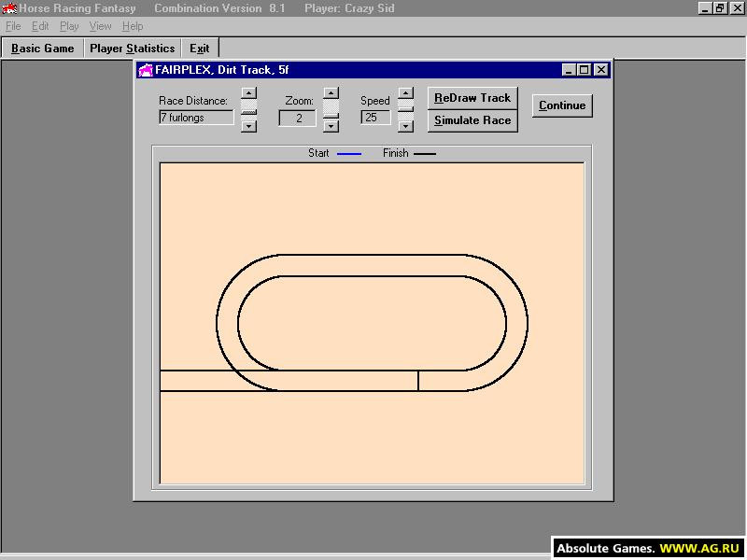The width and height of the screenshot is (747, 560).
Task: Close the Horse Racing Fantasy main window
Action: pos(737,8)
